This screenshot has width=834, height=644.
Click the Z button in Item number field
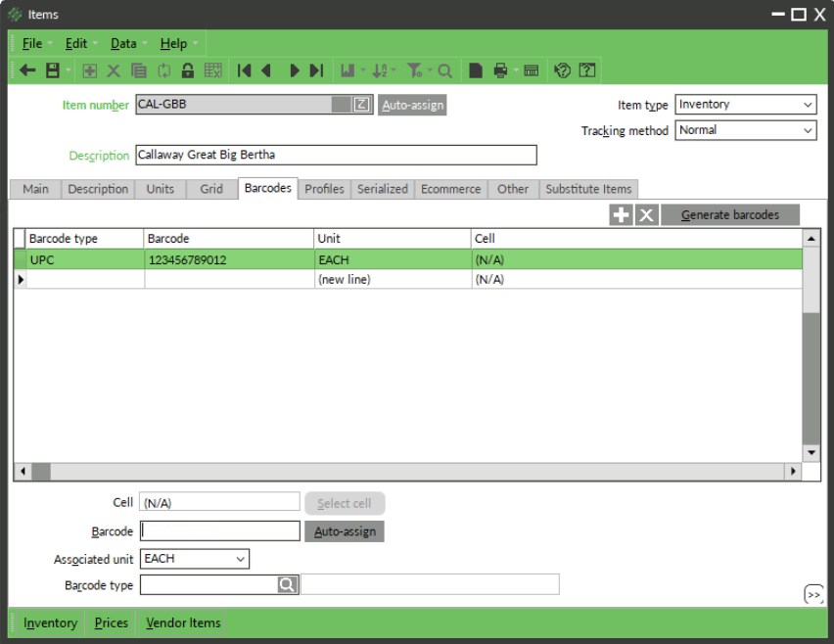coord(361,104)
